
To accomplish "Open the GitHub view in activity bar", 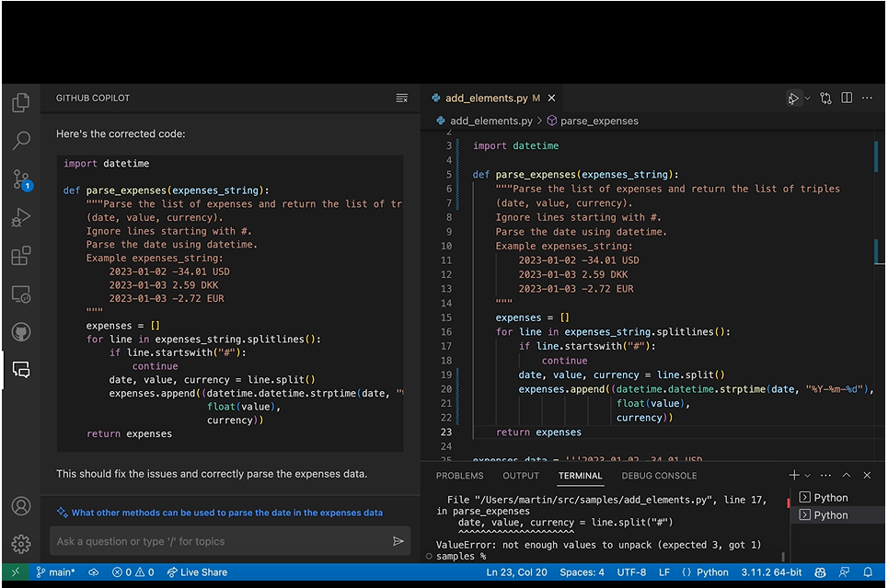I will click(21, 332).
